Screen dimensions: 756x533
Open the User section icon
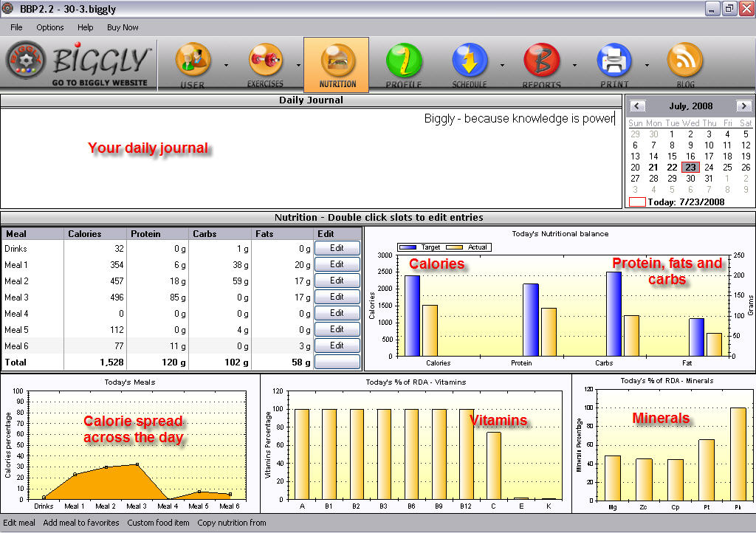point(193,61)
